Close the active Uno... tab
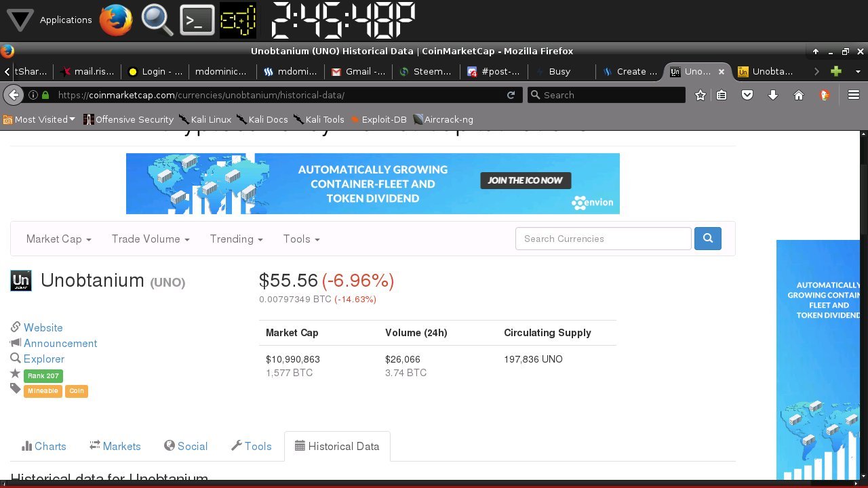This screenshot has width=868, height=488. pyautogui.click(x=722, y=71)
